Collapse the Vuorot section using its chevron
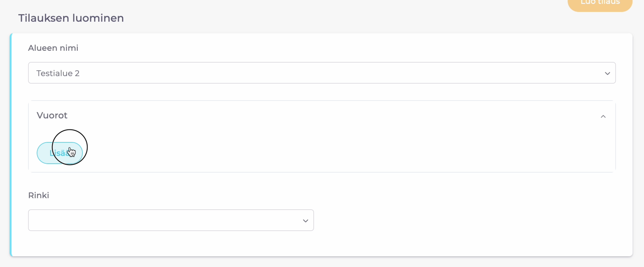Viewport: 644px width, 267px height. click(603, 116)
